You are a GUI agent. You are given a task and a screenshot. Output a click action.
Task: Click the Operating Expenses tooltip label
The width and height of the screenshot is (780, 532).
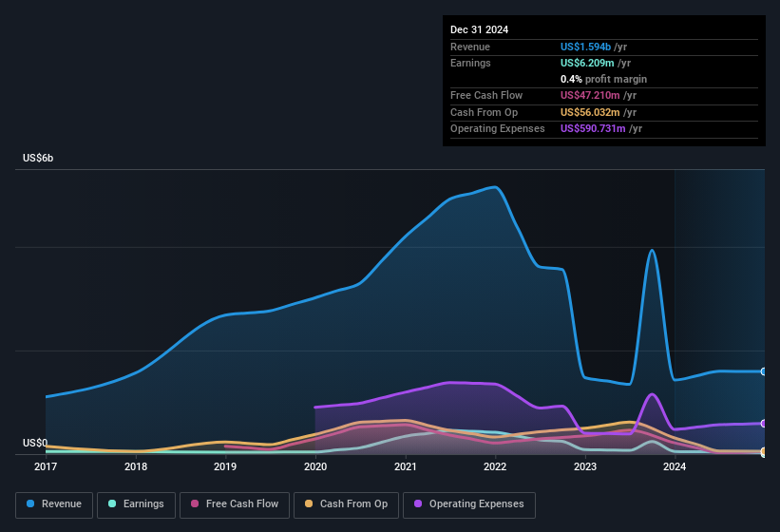point(498,129)
